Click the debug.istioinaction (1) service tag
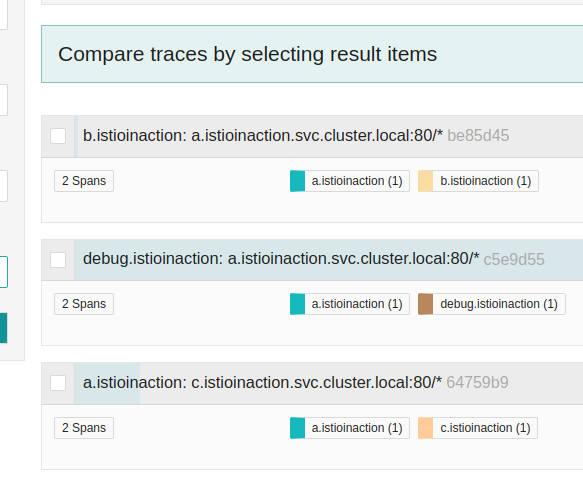This screenshot has width=583, height=478. [492, 304]
